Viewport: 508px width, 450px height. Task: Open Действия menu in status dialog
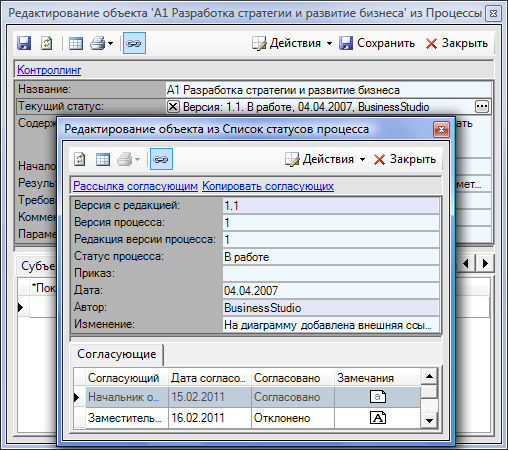(x=325, y=159)
